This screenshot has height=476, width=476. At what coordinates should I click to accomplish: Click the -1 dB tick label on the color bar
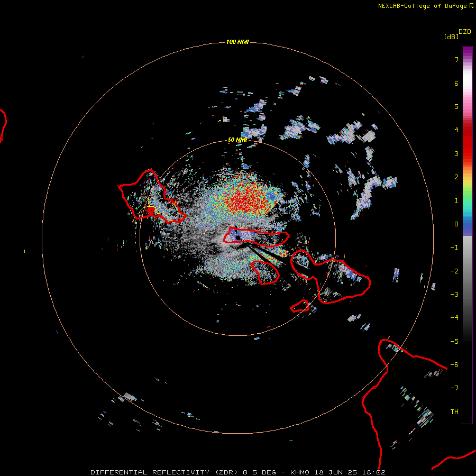coord(454,248)
